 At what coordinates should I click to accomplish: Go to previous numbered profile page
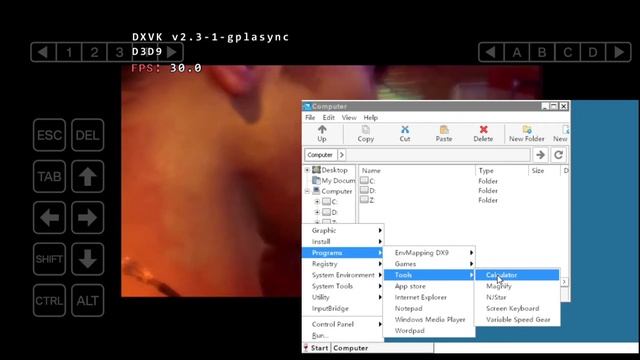(x=43, y=52)
